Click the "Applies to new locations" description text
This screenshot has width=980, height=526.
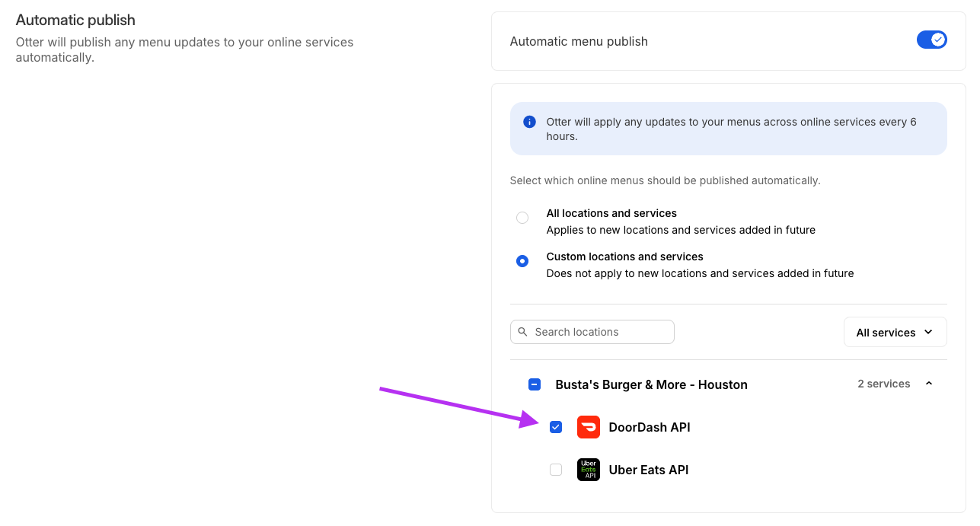point(681,230)
